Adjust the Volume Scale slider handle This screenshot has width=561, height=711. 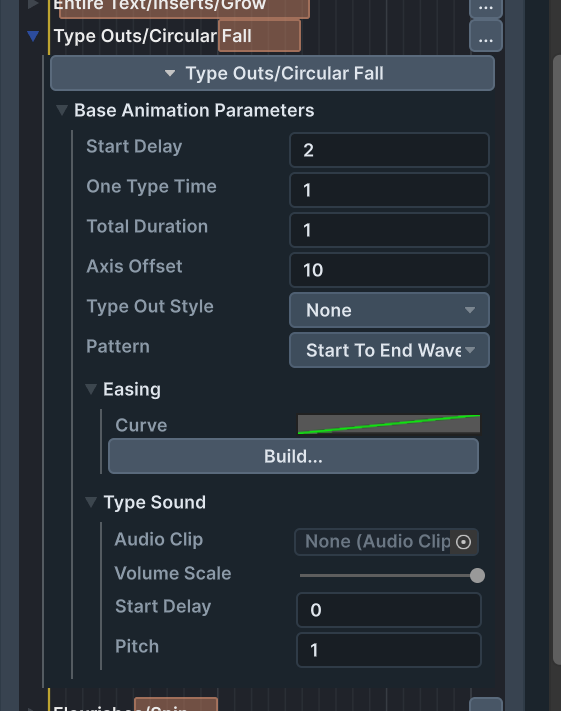477,575
